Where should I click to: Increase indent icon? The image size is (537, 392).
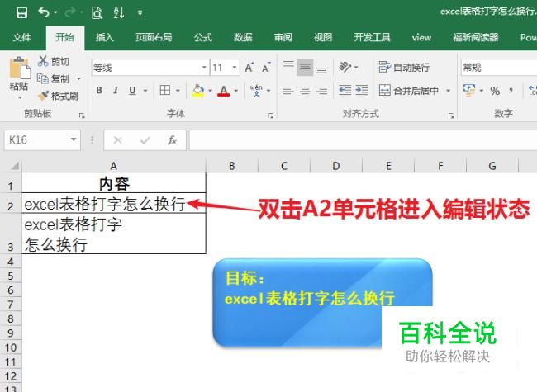[362, 90]
